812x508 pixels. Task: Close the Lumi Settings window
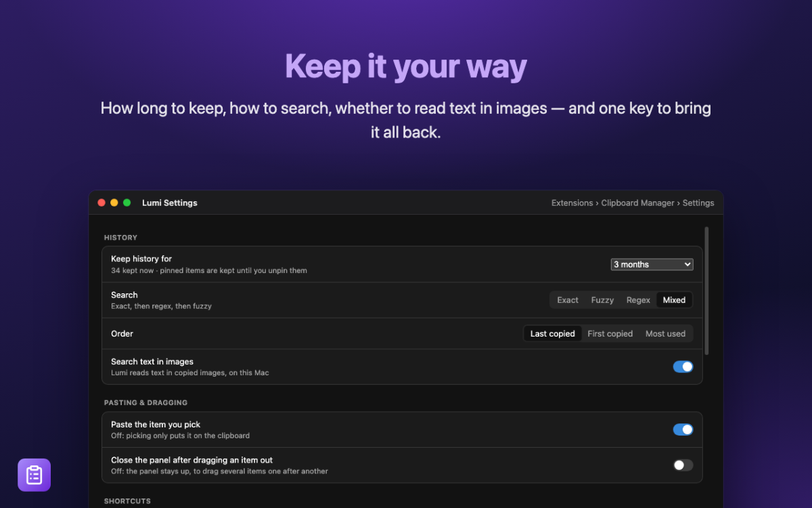(x=101, y=203)
